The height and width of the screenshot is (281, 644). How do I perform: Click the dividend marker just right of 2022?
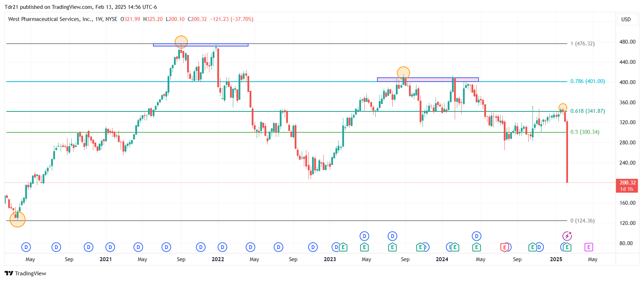coord(222,247)
